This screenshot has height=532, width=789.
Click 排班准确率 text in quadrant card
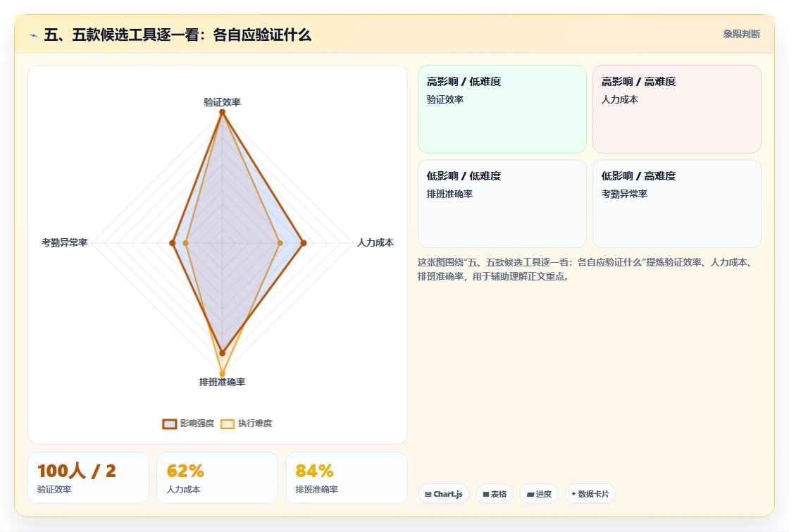(x=449, y=194)
